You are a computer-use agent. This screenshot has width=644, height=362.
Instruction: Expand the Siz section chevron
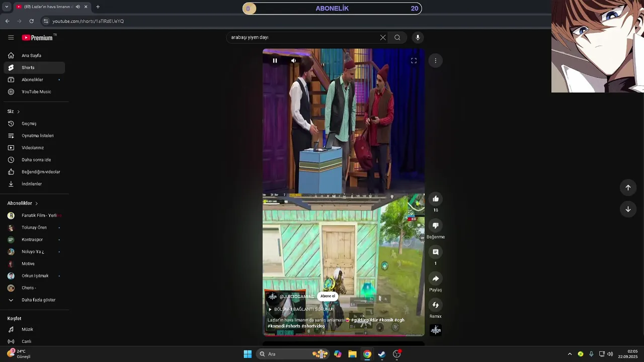coord(19,112)
